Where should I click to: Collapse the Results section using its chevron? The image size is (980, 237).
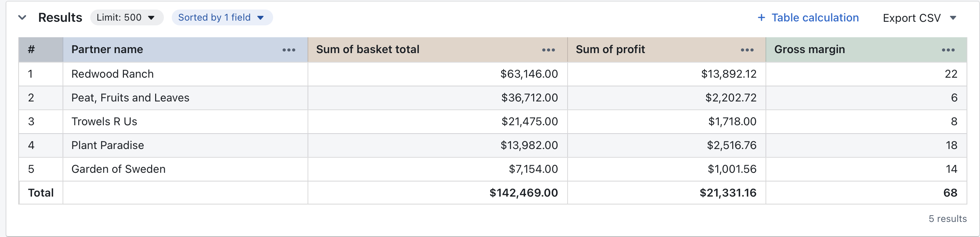tap(23, 17)
